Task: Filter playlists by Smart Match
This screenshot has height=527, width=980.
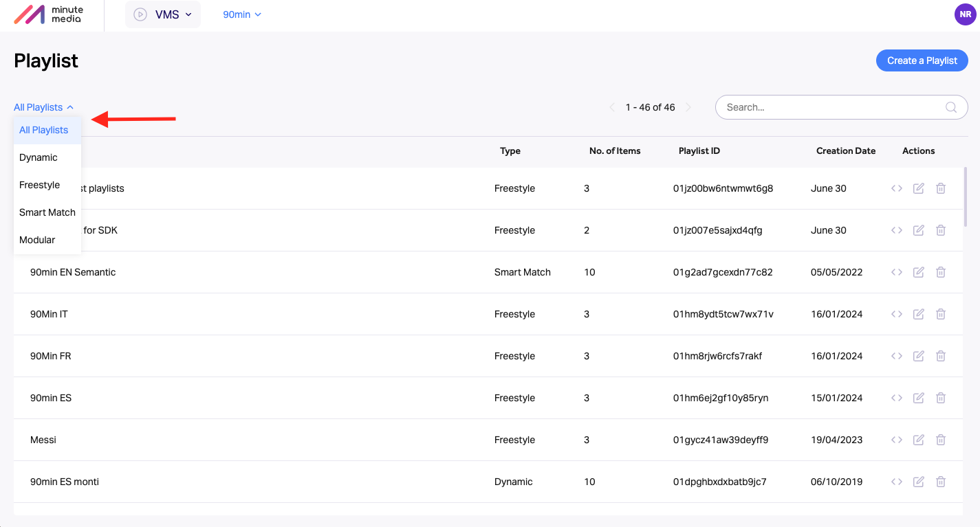Action: click(x=47, y=212)
